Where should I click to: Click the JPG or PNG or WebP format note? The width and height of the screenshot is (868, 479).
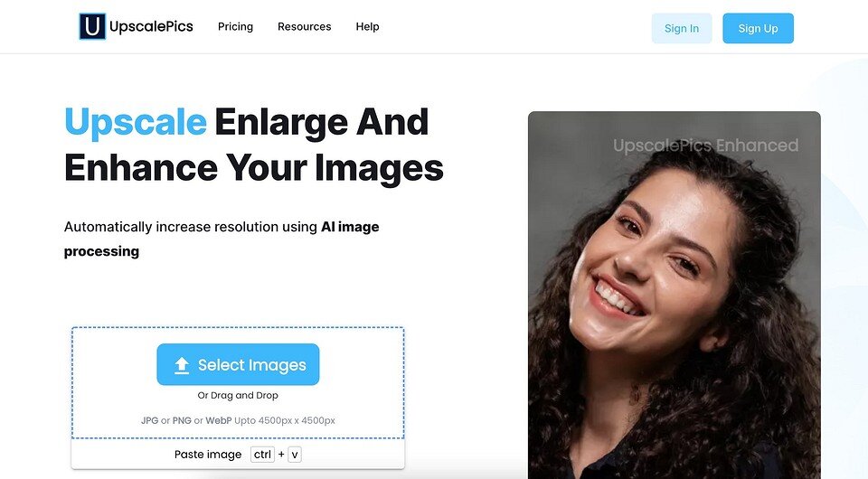[238, 420]
